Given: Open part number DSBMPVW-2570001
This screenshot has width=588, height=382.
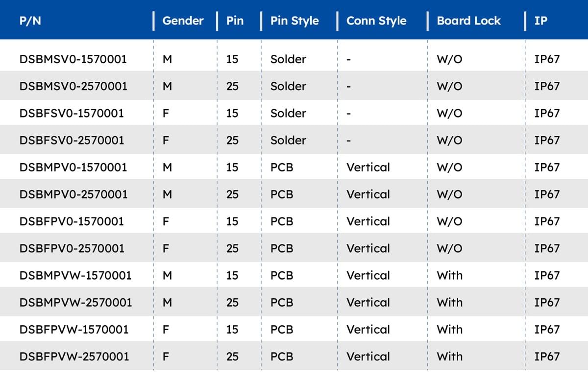Looking at the screenshot, I should coord(75,302).
